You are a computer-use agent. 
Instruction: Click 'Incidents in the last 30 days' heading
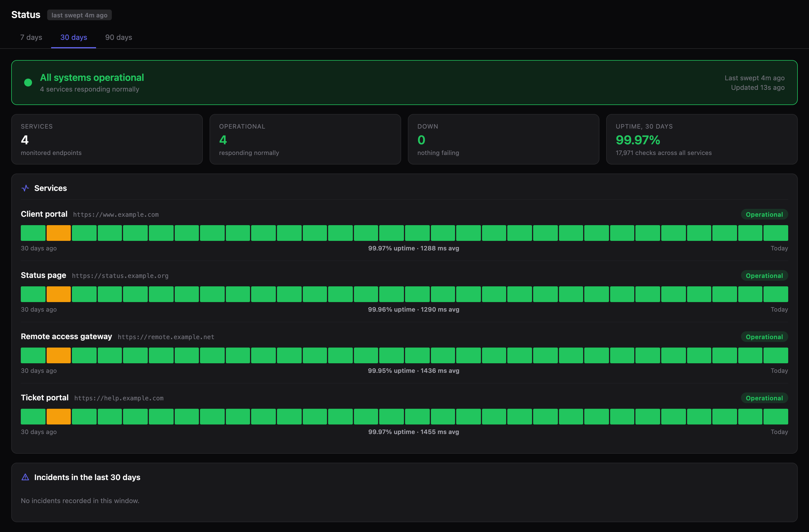click(x=87, y=477)
